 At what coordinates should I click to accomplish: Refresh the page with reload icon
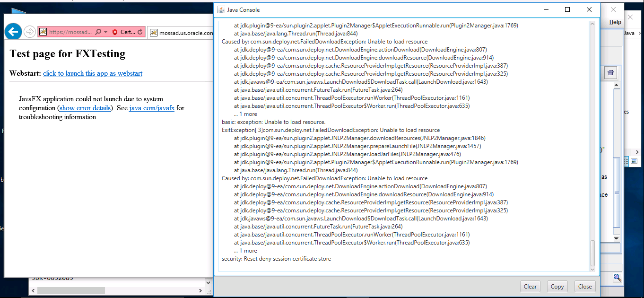(x=140, y=32)
